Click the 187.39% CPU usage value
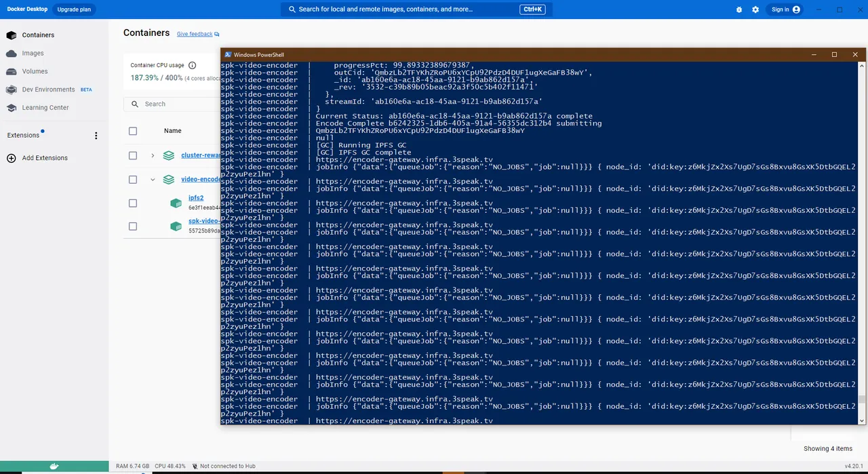This screenshot has width=868, height=474. [x=144, y=78]
